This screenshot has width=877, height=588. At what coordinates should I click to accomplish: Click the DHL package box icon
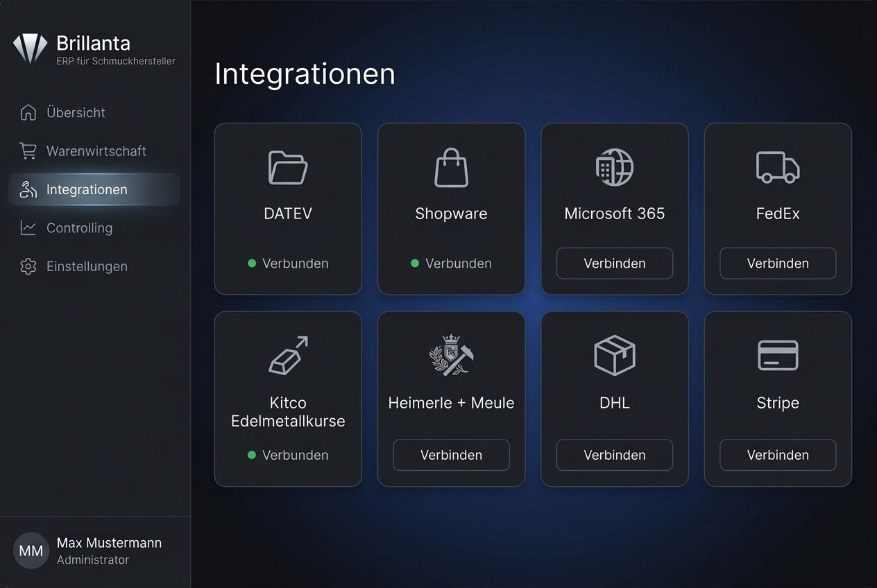[615, 356]
